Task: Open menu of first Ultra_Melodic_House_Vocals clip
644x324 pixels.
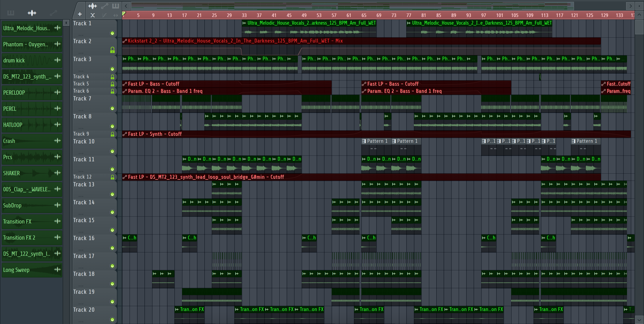Action: (x=244, y=23)
